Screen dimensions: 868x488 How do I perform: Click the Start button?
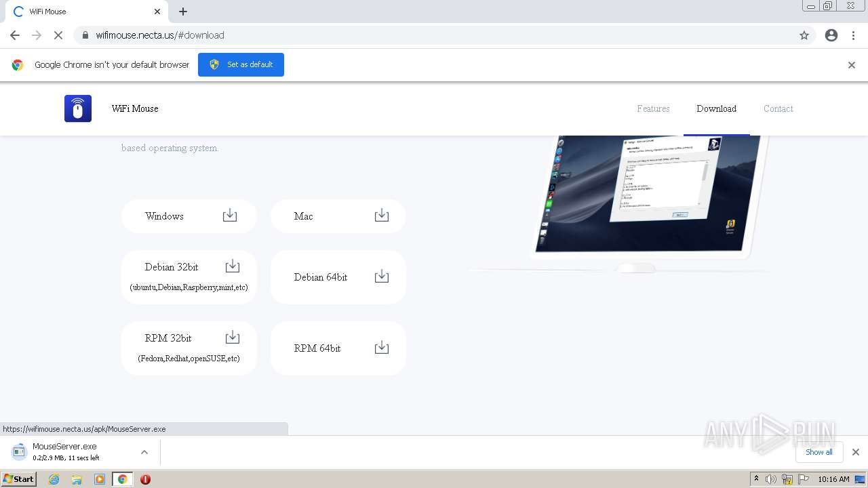point(18,479)
